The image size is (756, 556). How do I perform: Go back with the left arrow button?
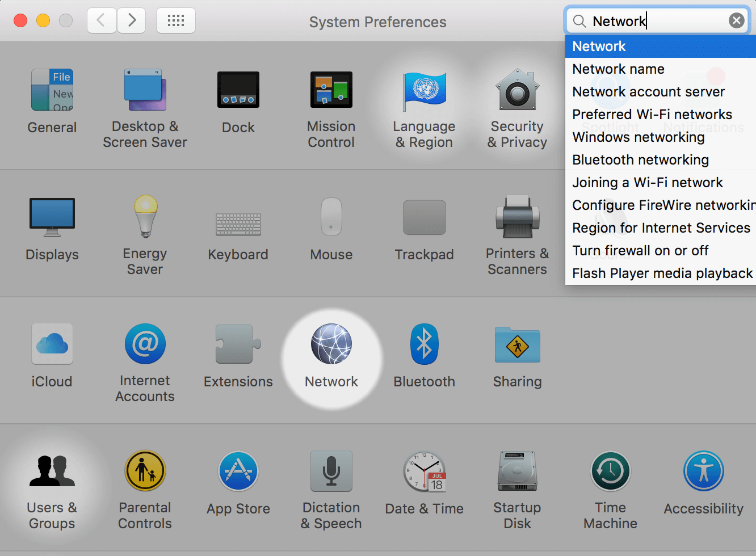point(102,20)
